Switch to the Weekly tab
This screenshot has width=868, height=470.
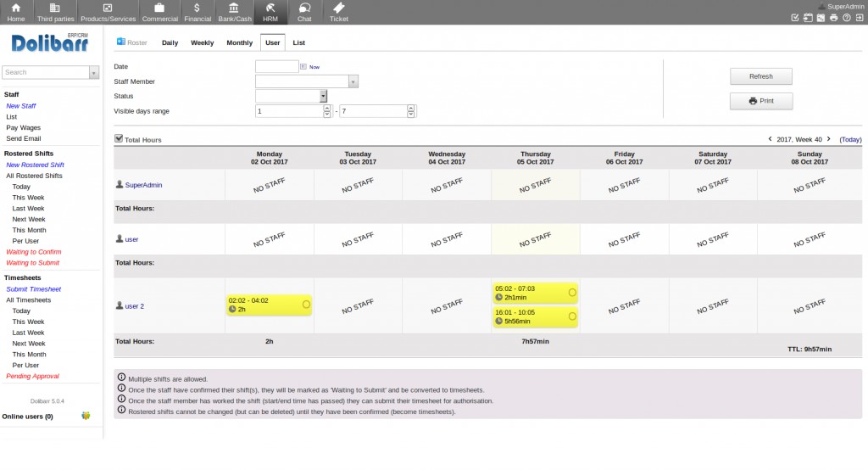[x=202, y=42]
